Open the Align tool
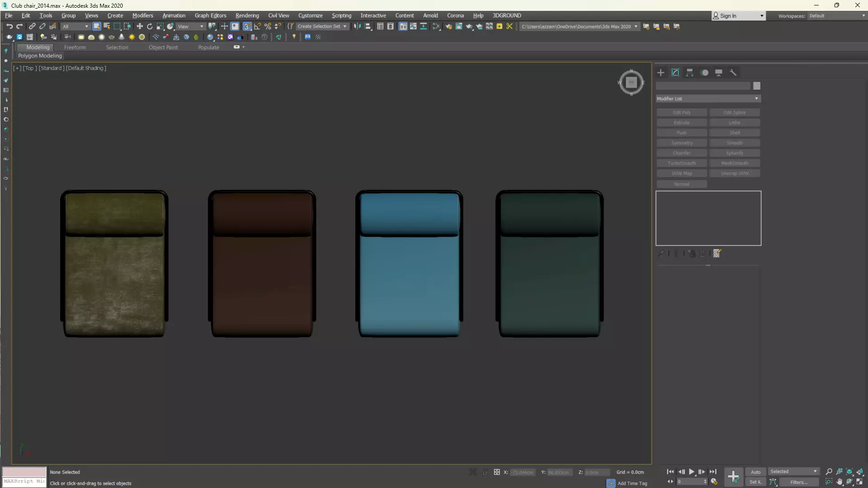Screen dimensions: 868x488 368,26
